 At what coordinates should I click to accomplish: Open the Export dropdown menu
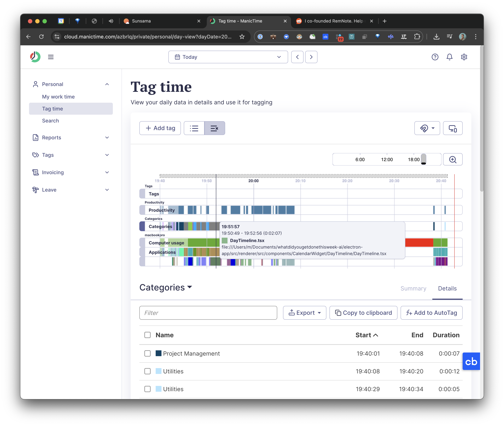[304, 313]
